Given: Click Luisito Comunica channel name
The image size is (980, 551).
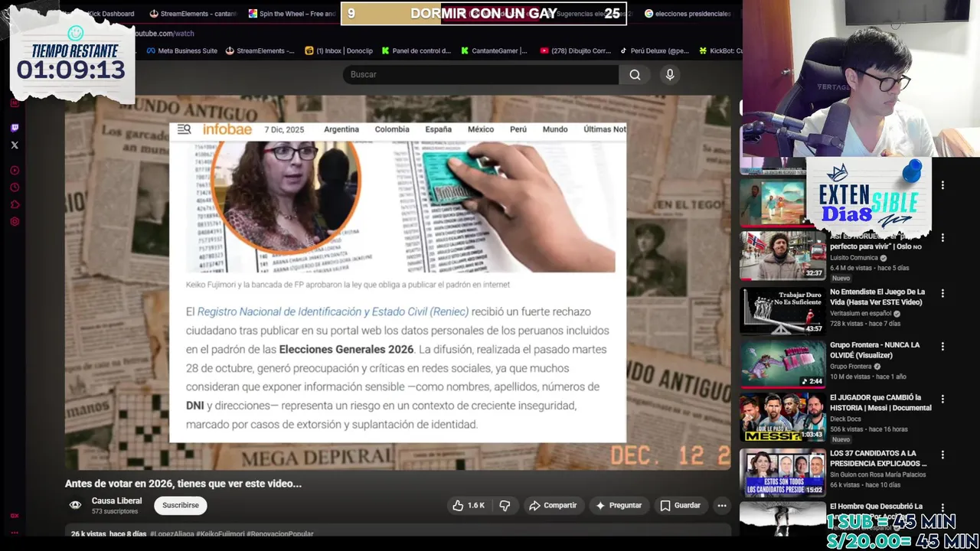Looking at the screenshot, I should tap(854, 258).
